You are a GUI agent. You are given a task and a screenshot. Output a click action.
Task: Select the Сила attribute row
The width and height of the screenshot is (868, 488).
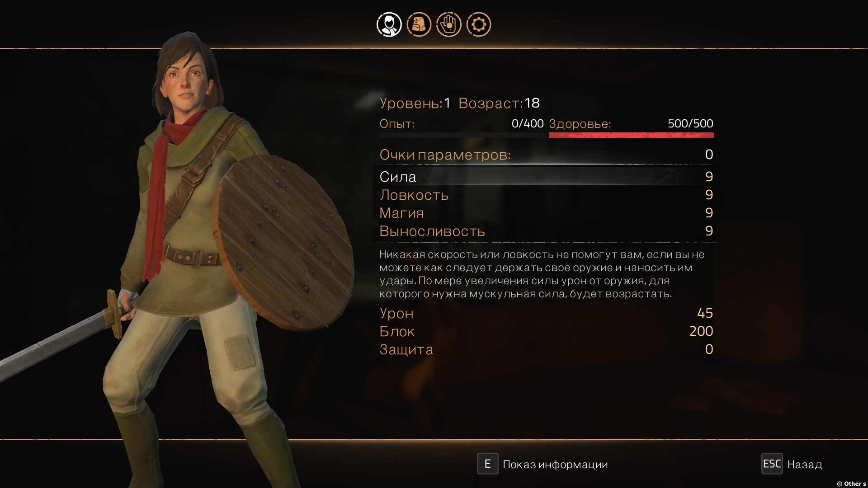point(546,177)
